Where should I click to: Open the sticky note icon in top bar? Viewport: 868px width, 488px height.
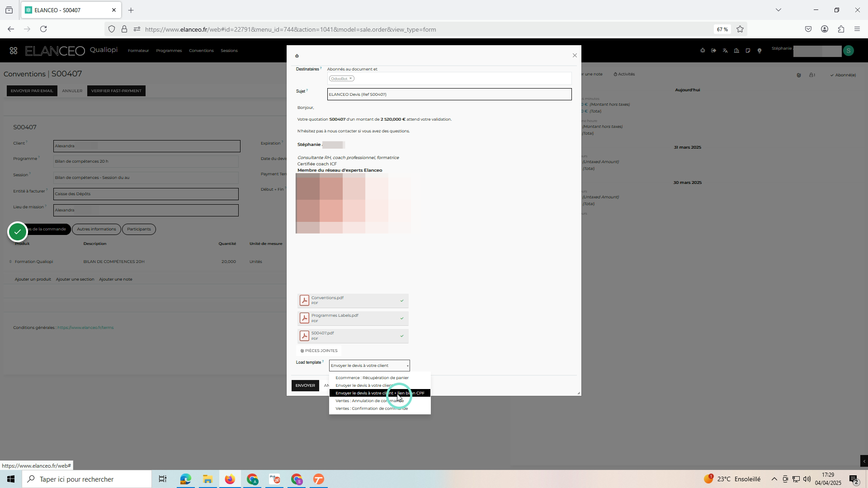tap(748, 51)
